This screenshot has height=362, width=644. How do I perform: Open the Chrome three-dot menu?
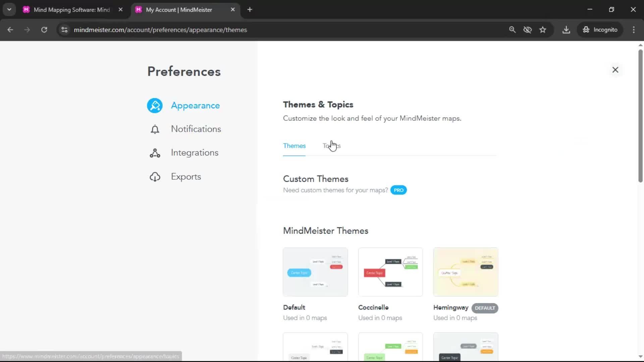coord(634,30)
